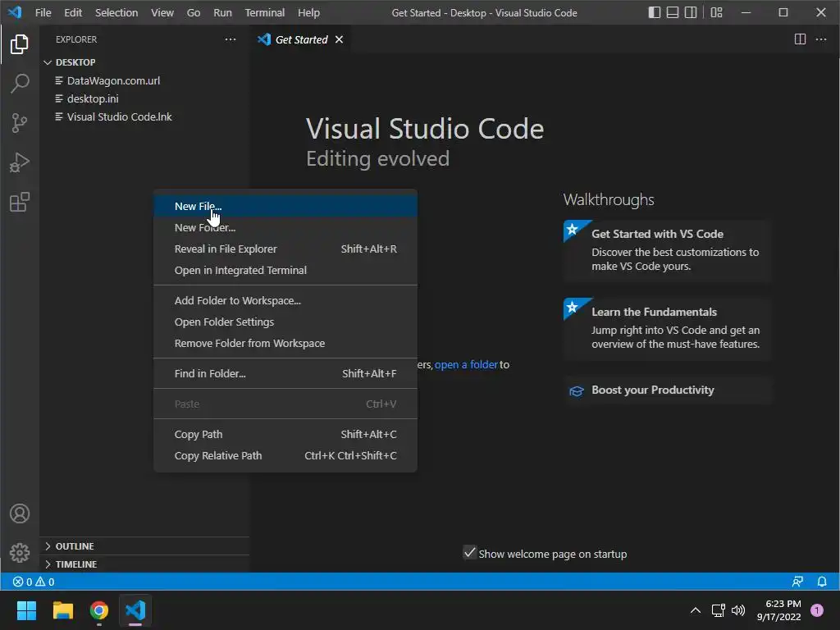Open the feedback icon in status bar

(x=797, y=582)
